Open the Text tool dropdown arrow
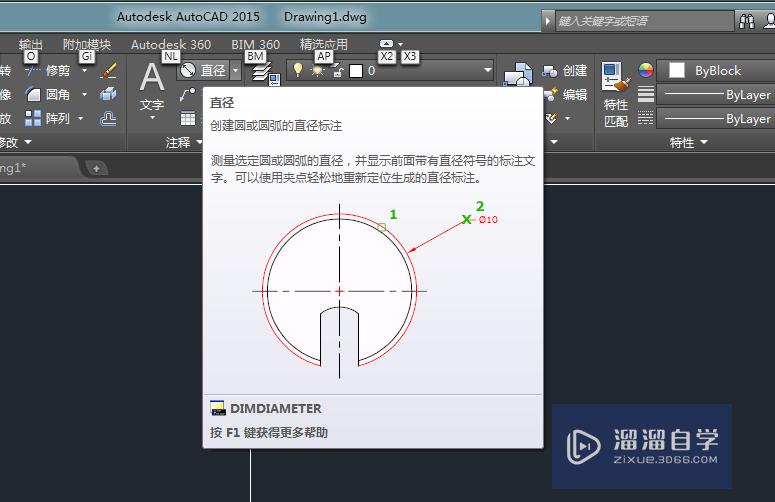This screenshot has height=502, width=775. tap(152, 118)
